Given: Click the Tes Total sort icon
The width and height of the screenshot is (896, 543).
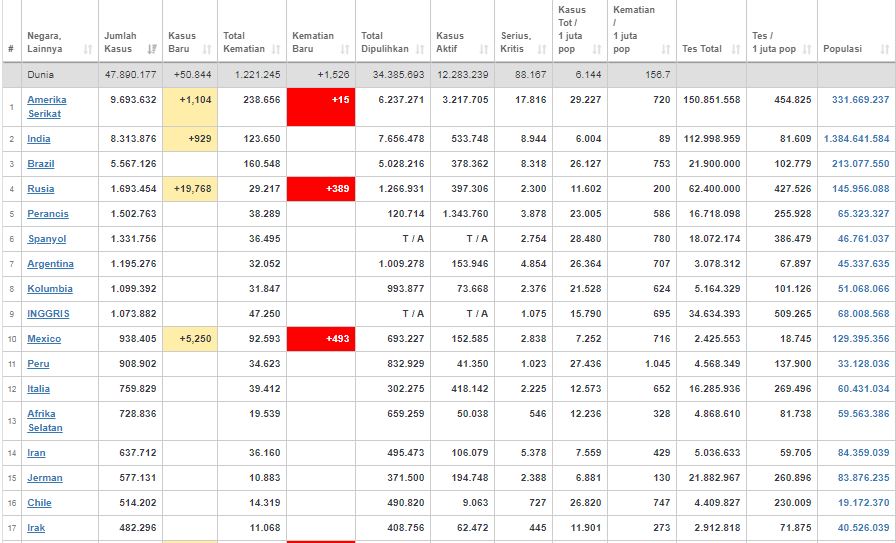Looking at the screenshot, I should (736, 49).
